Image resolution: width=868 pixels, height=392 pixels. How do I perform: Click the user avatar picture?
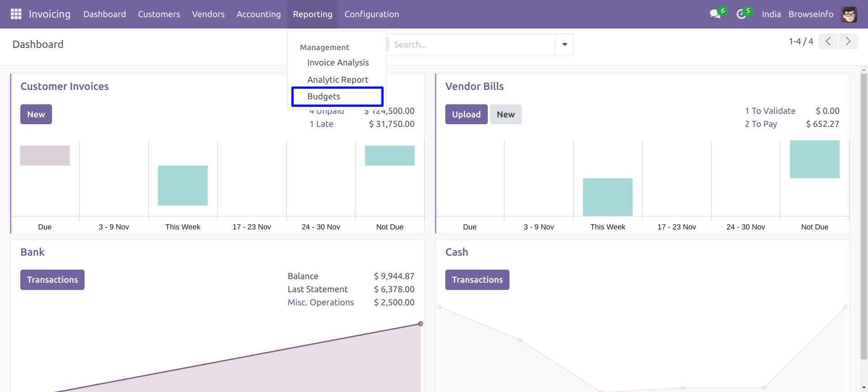[849, 14]
